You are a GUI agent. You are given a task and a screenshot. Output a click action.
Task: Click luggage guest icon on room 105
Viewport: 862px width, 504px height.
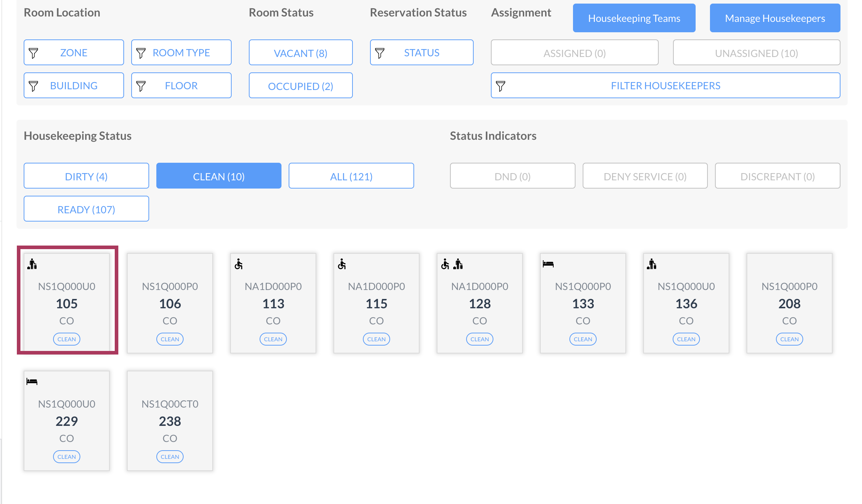point(32,264)
